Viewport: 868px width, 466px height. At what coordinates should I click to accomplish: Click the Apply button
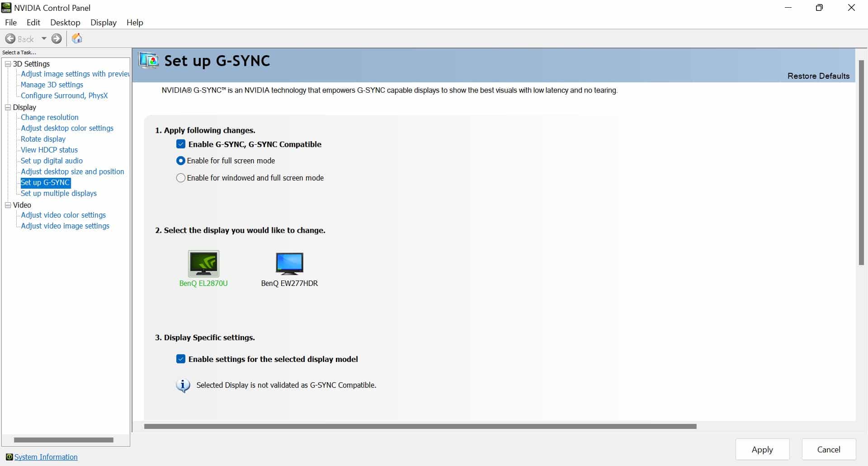point(762,449)
